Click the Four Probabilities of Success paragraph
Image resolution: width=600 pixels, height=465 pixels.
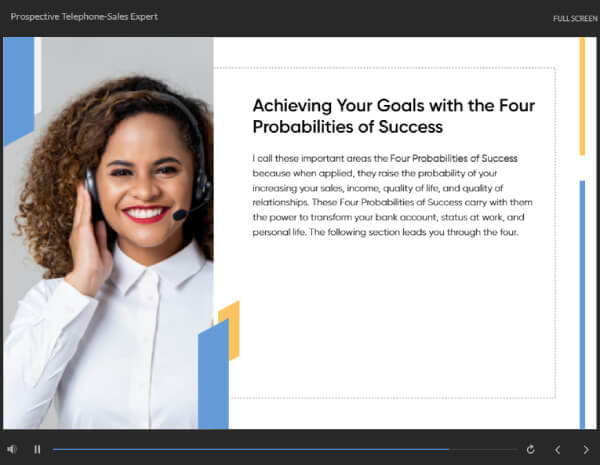[392, 195]
